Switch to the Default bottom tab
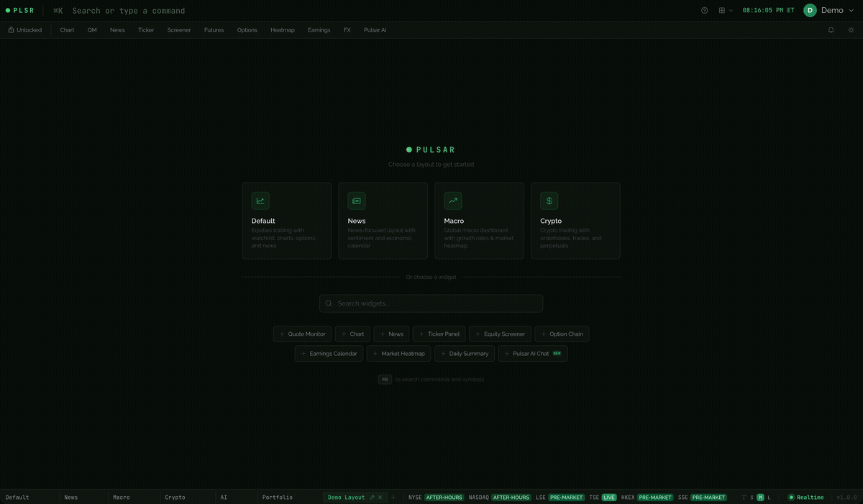 coord(17,498)
